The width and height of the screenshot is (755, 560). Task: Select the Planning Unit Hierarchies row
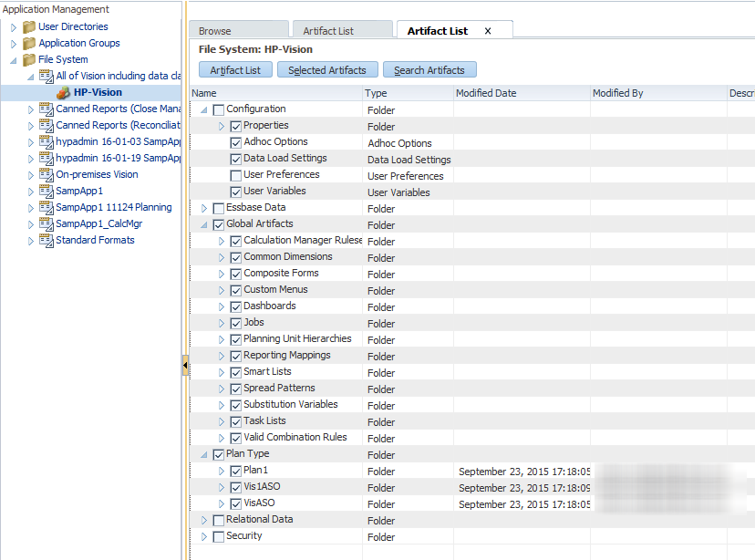[x=472, y=339]
